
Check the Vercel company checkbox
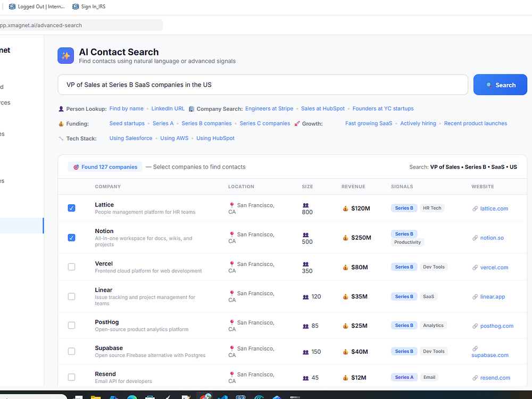coord(71,267)
